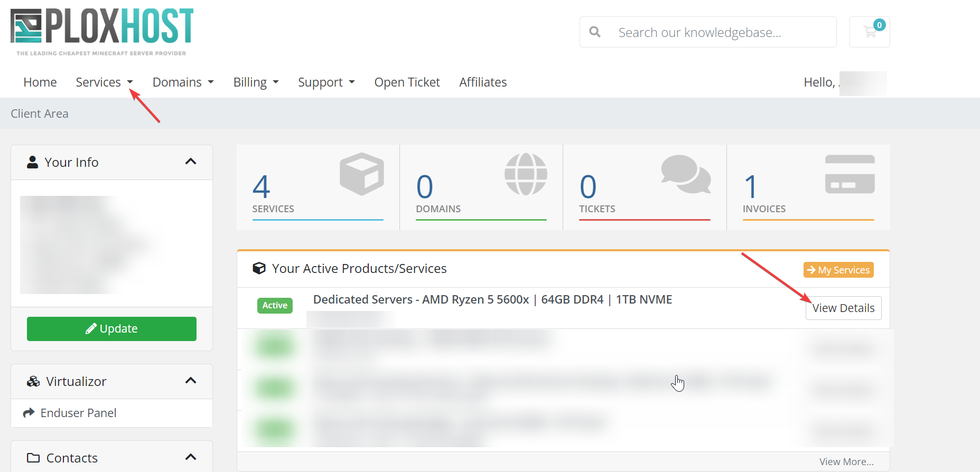Click the Active Products box icon
The height and width of the screenshot is (472, 980).
[x=259, y=268]
